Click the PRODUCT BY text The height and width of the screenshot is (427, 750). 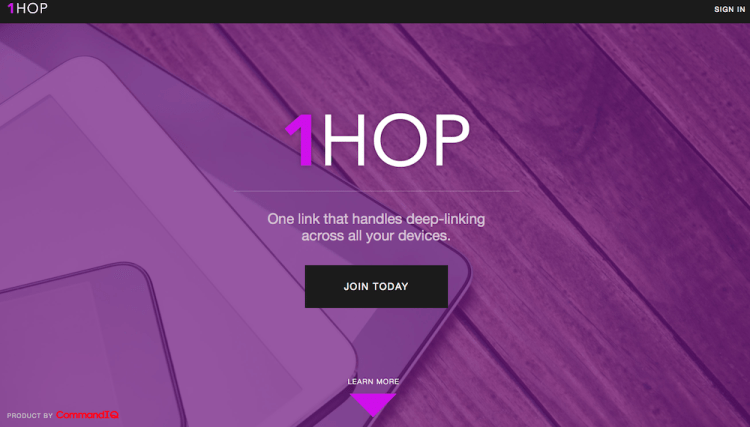pos(30,416)
